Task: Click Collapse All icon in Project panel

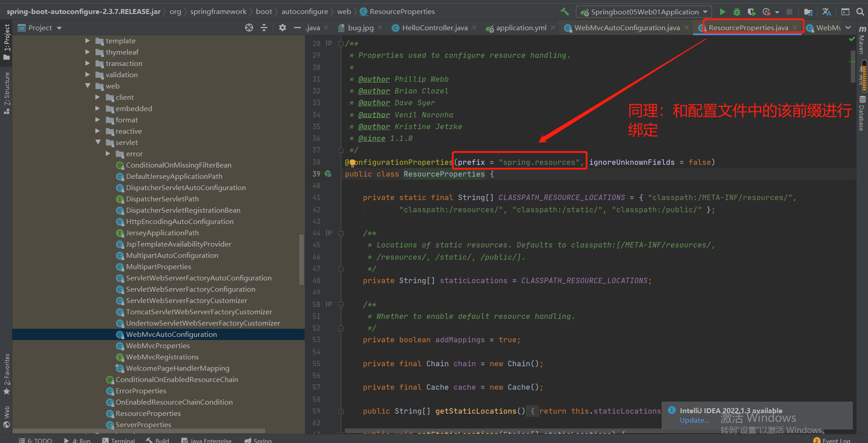Action: pyautogui.click(x=264, y=28)
